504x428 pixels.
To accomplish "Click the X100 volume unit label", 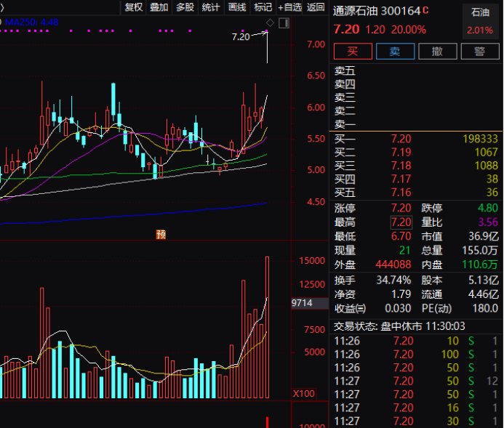I will click(303, 393).
